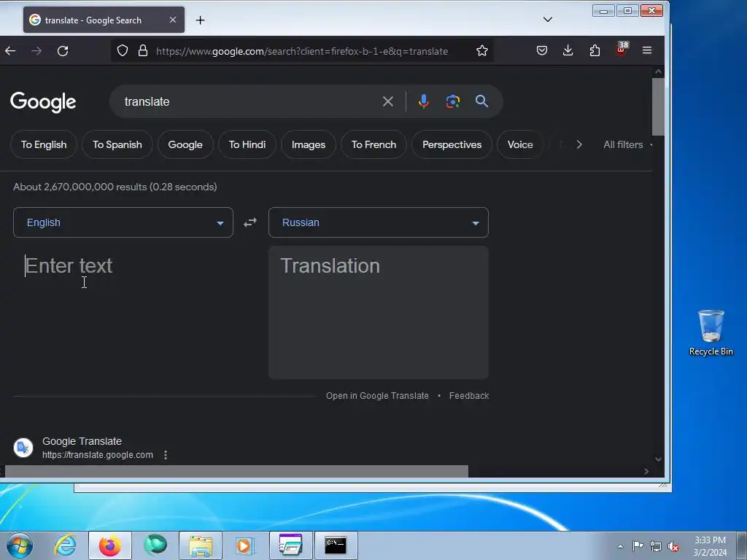Screen dimensions: 747x560
Task: Submit search using magnifying glass icon
Action: [x=481, y=101]
